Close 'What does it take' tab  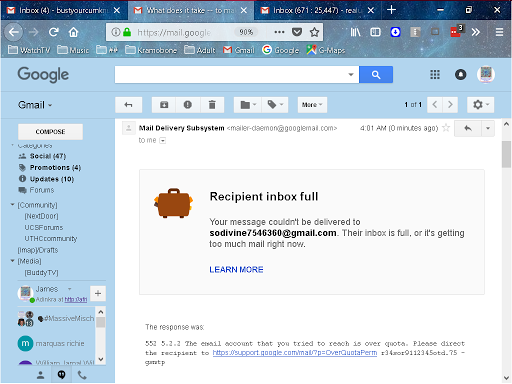pos(244,10)
